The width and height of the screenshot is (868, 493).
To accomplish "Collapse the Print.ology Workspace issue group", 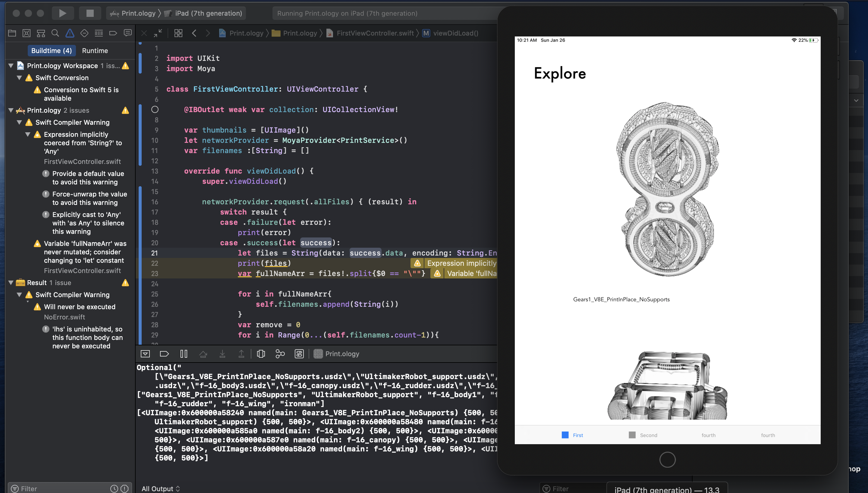I will click(11, 66).
